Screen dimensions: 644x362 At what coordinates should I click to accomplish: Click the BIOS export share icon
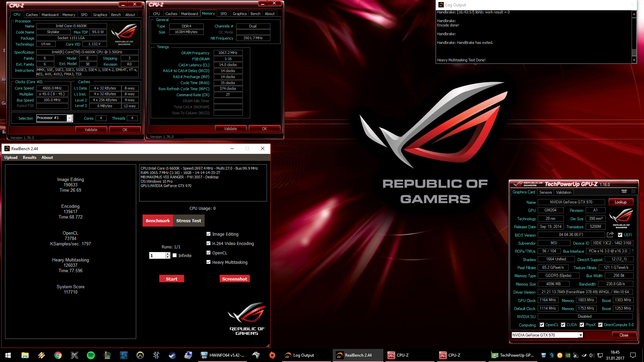pyautogui.click(x=610, y=235)
